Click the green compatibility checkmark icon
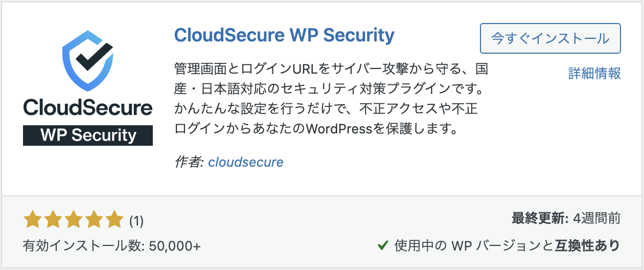The height and width of the screenshot is (270, 644). [x=382, y=246]
